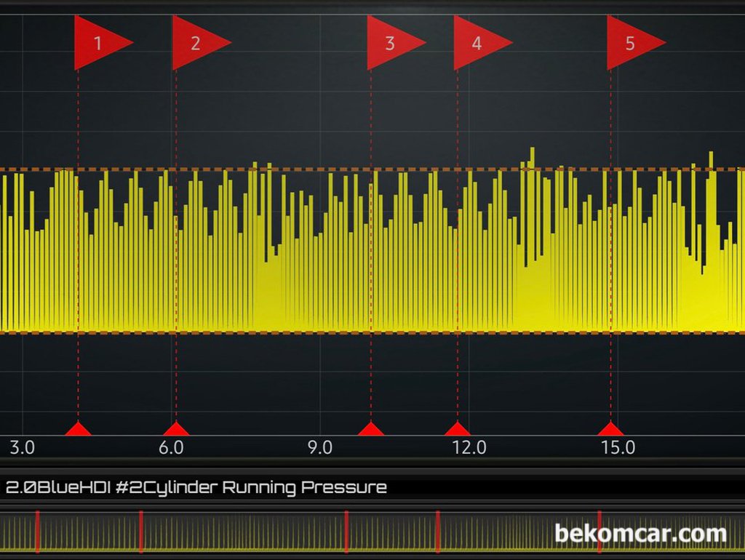The image size is (745, 560).
Task: Click second red marker in overview strip
Action: coord(141,532)
